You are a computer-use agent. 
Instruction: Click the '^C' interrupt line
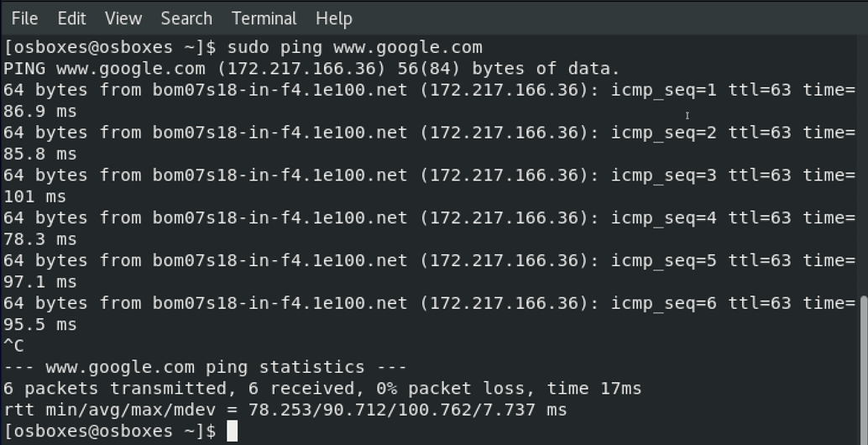pos(14,346)
